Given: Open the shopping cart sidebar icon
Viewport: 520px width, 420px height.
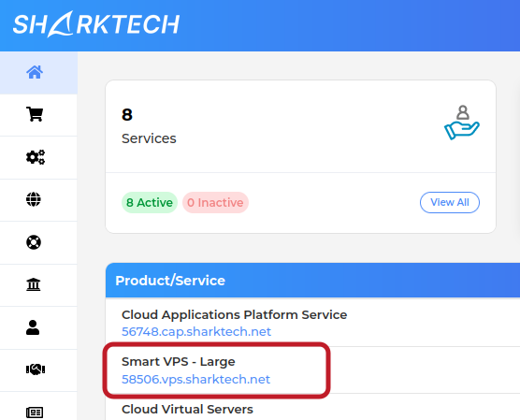Looking at the screenshot, I should coord(35,114).
